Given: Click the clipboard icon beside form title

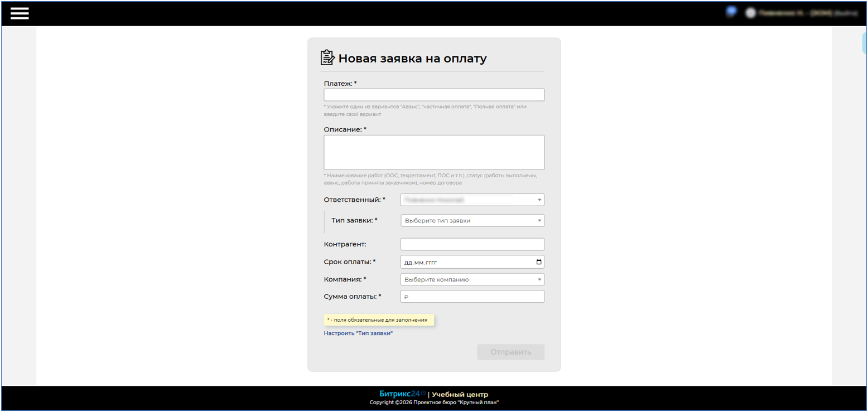Looking at the screenshot, I should pos(327,58).
